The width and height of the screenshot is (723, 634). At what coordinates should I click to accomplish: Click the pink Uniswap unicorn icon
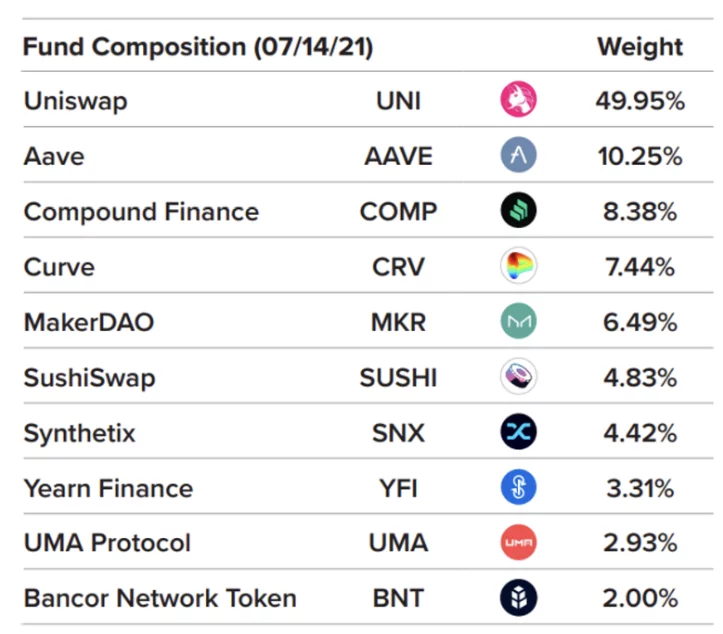coord(518,100)
